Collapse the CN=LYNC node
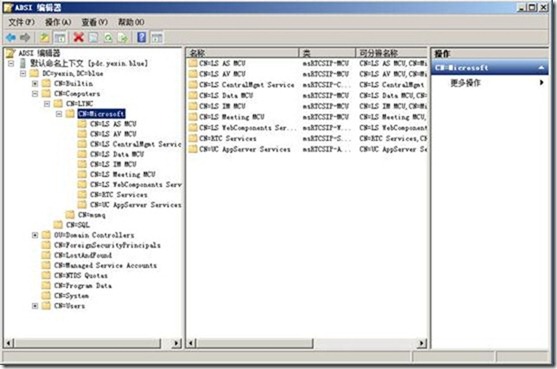The width and height of the screenshot is (557, 369). coord(47,104)
